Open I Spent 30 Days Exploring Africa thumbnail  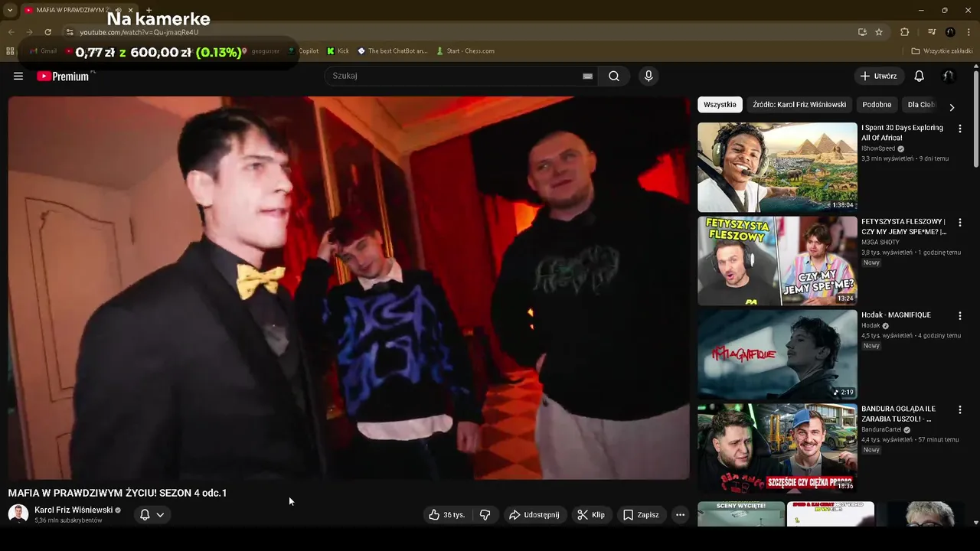click(777, 167)
